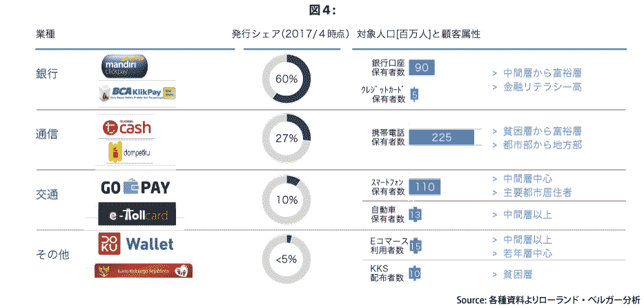This screenshot has height=308, width=644.
Task: Click the 27% donut chart
Action: (286, 138)
